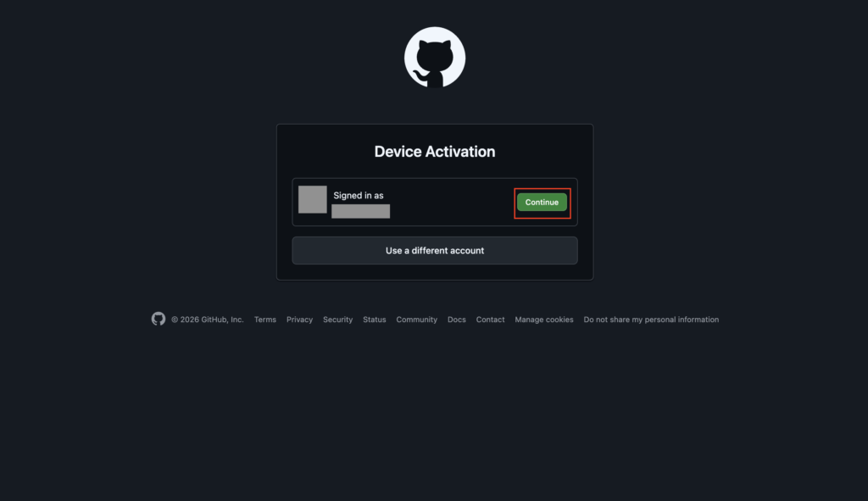868x501 pixels.
Task: Click the redacted username under Signed in as
Action: tap(360, 211)
